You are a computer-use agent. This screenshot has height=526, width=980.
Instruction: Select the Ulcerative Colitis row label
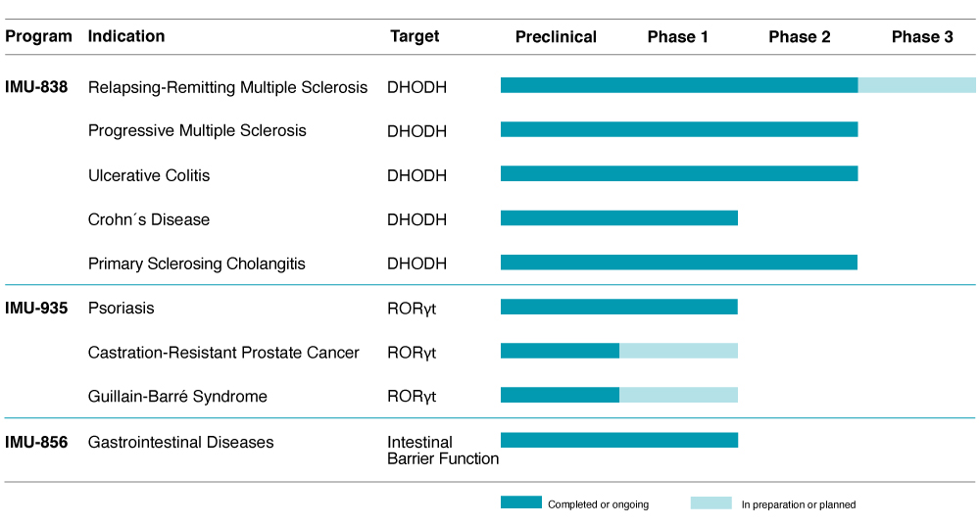149,176
